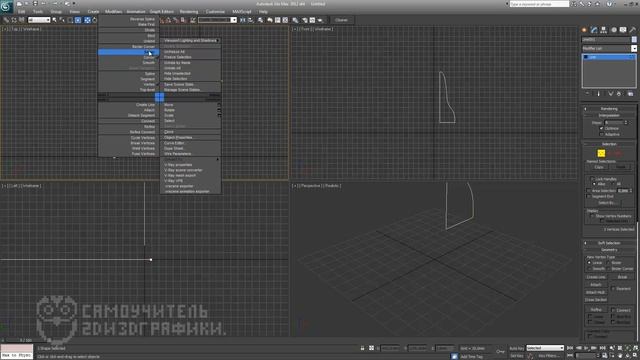The image size is (640, 360).
Task: Click Show End Result icon under stack
Action: click(599, 94)
